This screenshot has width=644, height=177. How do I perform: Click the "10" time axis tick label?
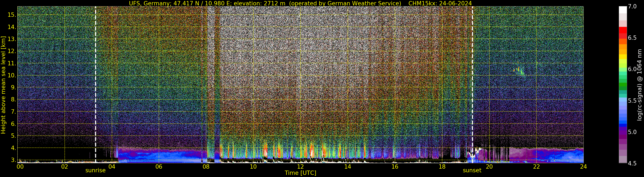(x=253, y=166)
